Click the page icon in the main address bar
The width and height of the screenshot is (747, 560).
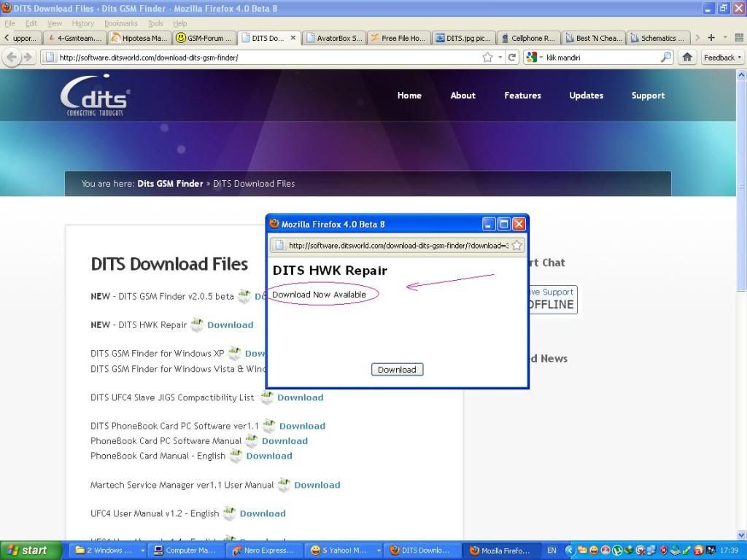[50, 58]
